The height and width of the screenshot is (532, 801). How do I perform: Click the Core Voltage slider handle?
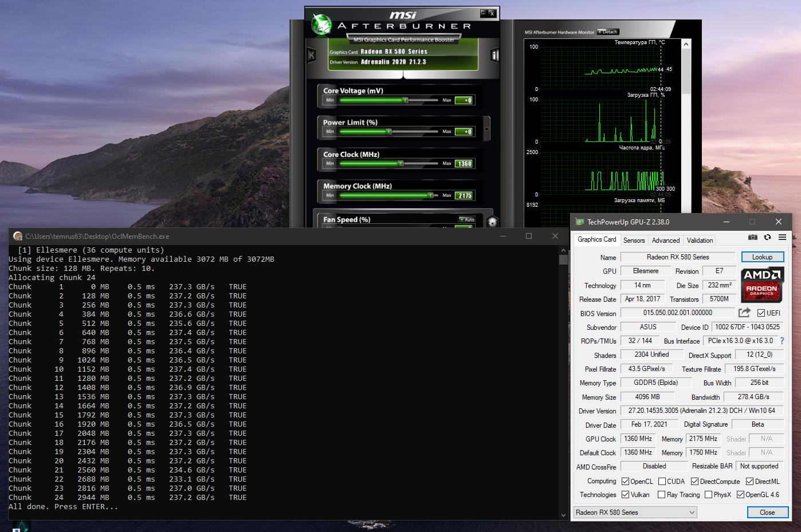[405, 100]
